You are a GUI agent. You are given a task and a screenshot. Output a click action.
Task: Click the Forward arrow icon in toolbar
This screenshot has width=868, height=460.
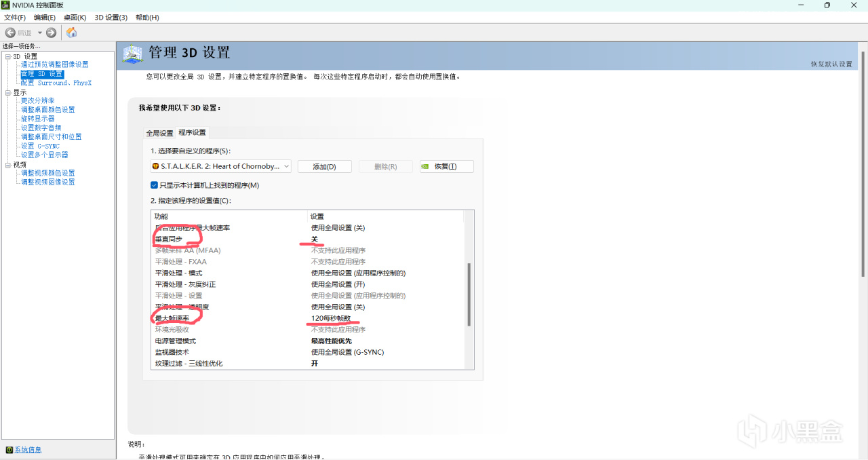(x=52, y=33)
